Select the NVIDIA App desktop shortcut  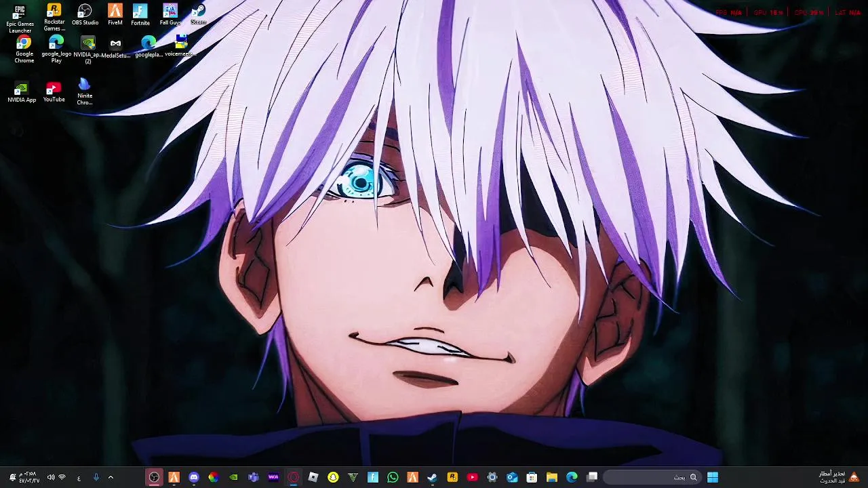pos(22,93)
